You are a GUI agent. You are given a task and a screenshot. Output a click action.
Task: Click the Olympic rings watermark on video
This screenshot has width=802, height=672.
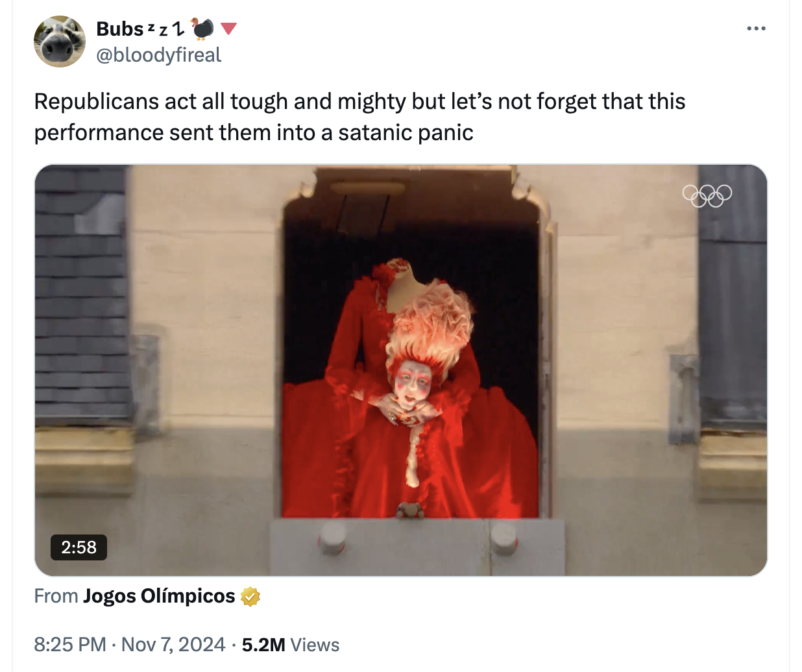pos(707,195)
